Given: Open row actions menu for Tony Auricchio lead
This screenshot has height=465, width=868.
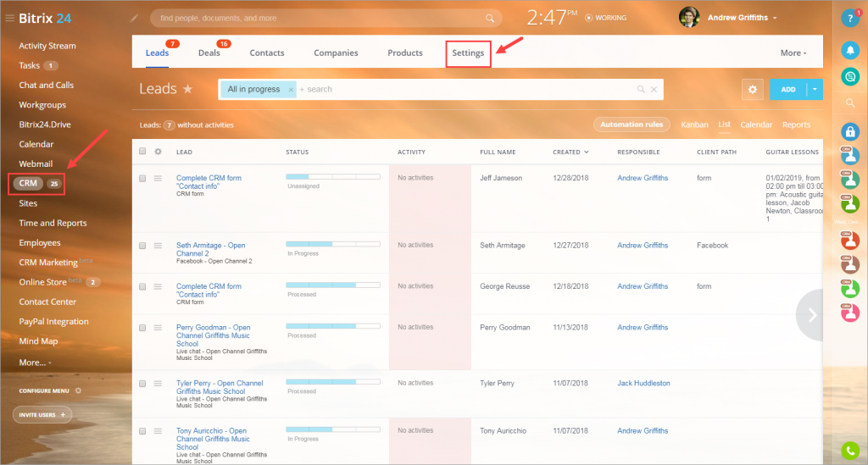Looking at the screenshot, I should pos(158,431).
